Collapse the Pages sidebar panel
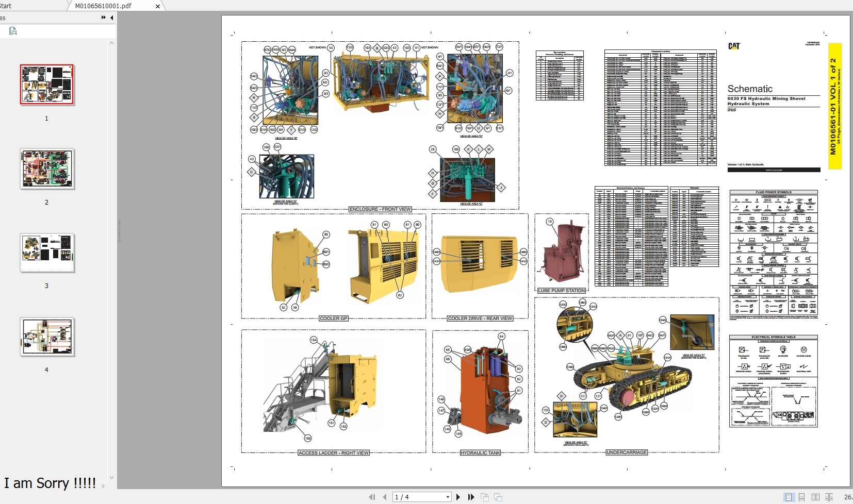The height and width of the screenshot is (504, 853). click(x=112, y=18)
